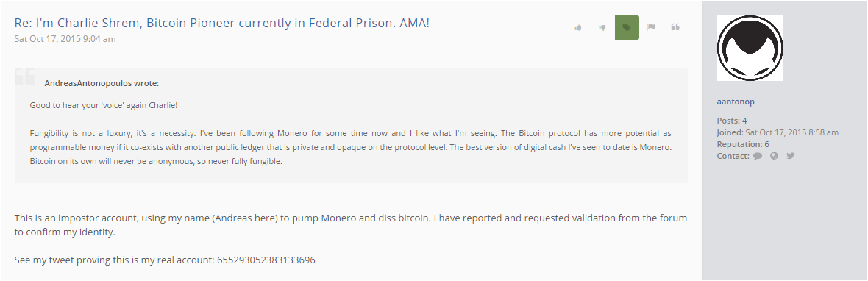Open the Charlie Shrem AMA post title link
The height and width of the screenshot is (281, 868).
[x=222, y=24]
